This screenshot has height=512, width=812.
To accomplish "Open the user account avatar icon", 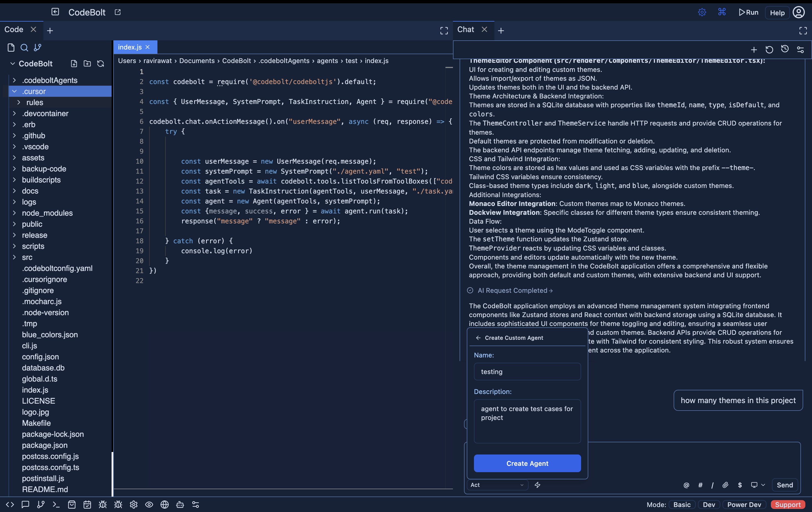I will coord(799,12).
